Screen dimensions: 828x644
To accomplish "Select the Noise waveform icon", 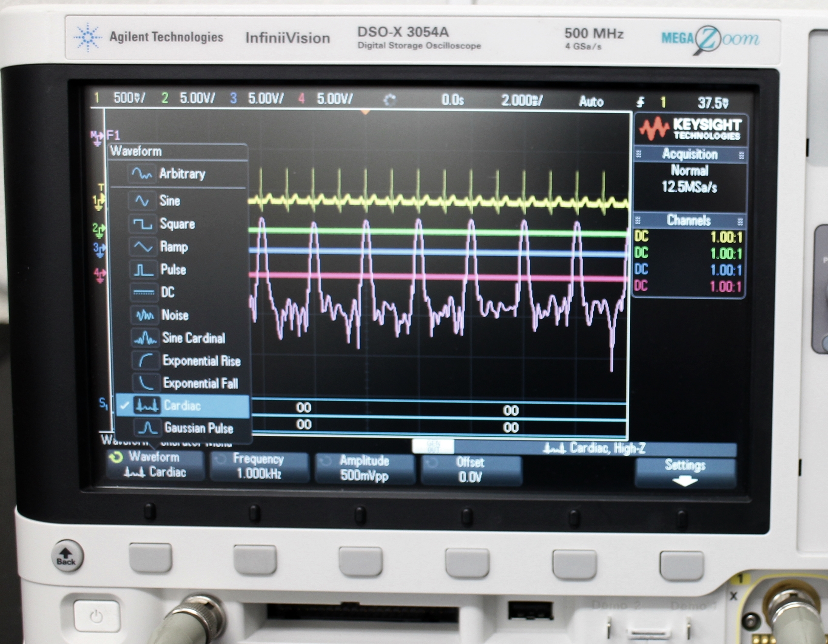I will 145,315.
